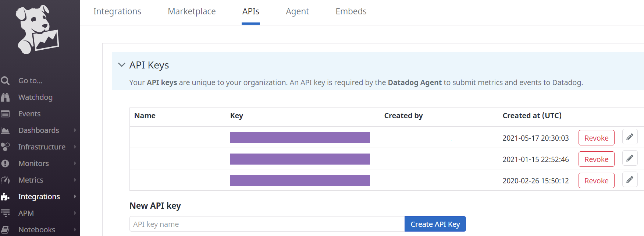Image resolution: width=644 pixels, height=236 pixels.
Task: Open APM in the sidebar
Action: pyautogui.click(x=26, y=213)
